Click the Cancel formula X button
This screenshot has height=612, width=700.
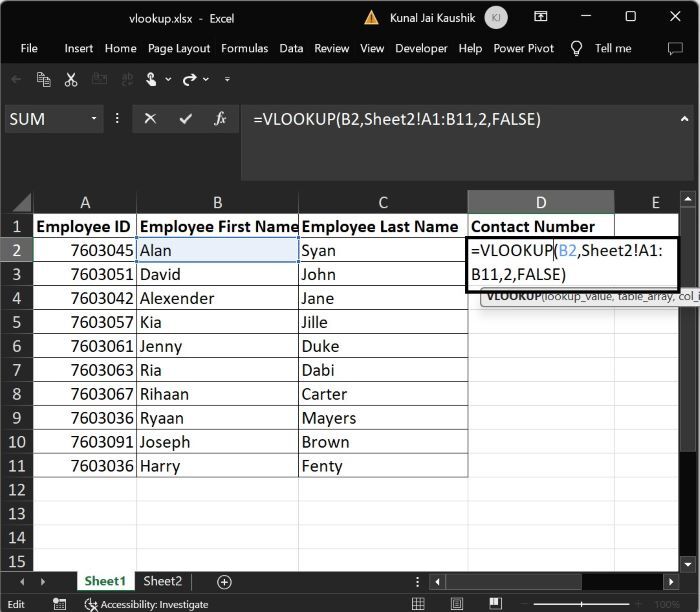(x=150, y=119)
